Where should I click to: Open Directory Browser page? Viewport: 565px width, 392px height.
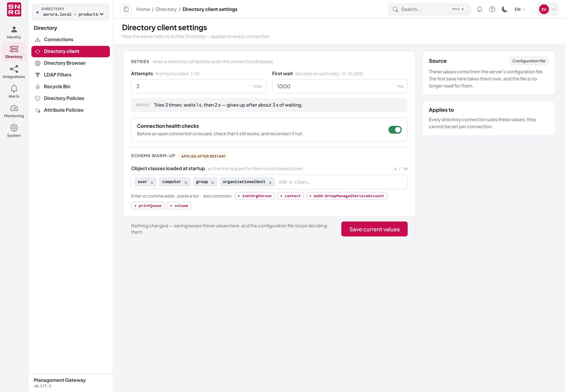coord(71,63)
